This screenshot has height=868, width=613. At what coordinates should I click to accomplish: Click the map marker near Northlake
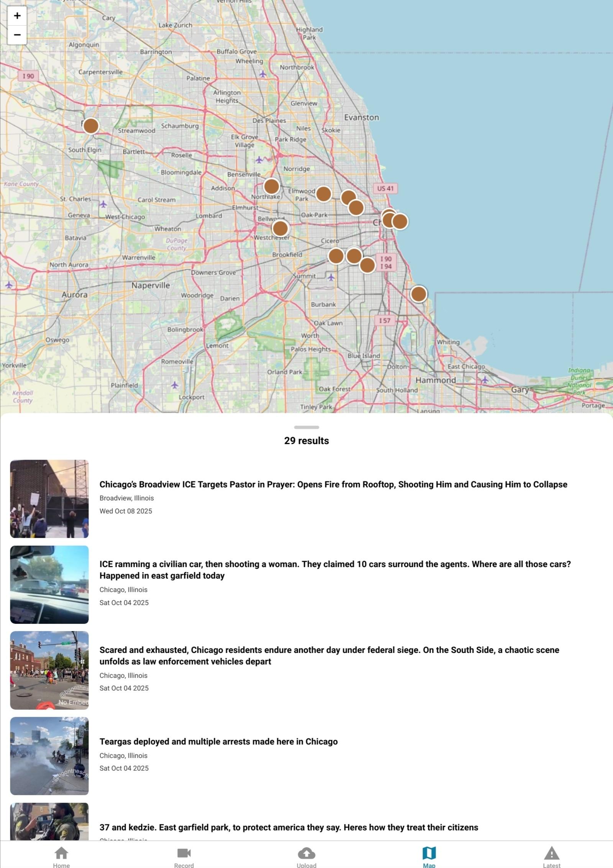271,186
